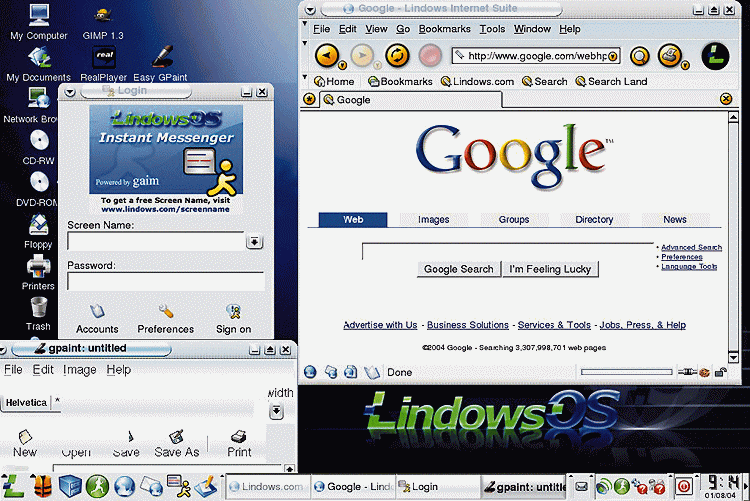The image size is (750, 501).
Task: Open the browser File menu
Action: tap(321, 29)
